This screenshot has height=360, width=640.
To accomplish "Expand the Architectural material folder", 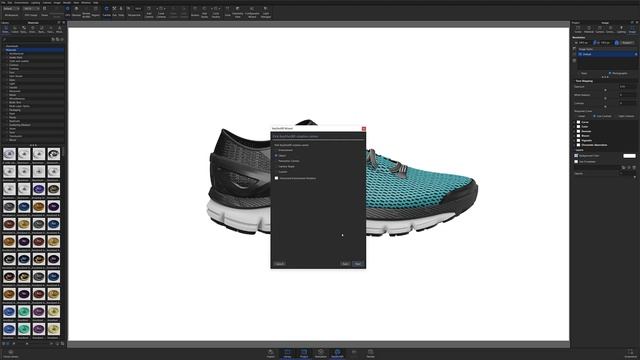I will [x=16, y=53].
